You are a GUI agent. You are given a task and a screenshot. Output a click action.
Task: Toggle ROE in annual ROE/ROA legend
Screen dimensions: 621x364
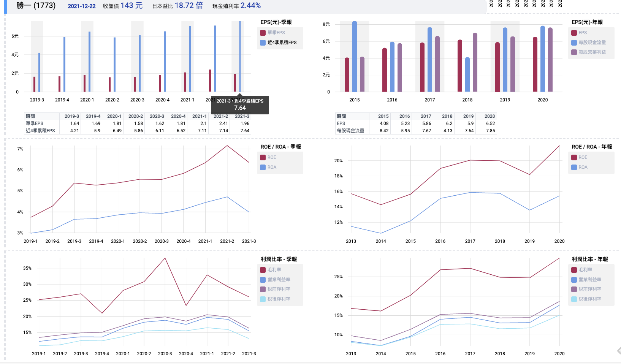[x=580, y=157]
